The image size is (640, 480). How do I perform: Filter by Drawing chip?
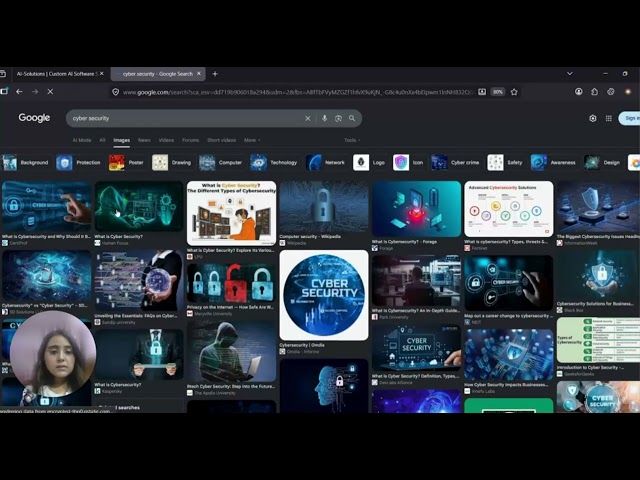pyautogui.click(x=171, y=162)
